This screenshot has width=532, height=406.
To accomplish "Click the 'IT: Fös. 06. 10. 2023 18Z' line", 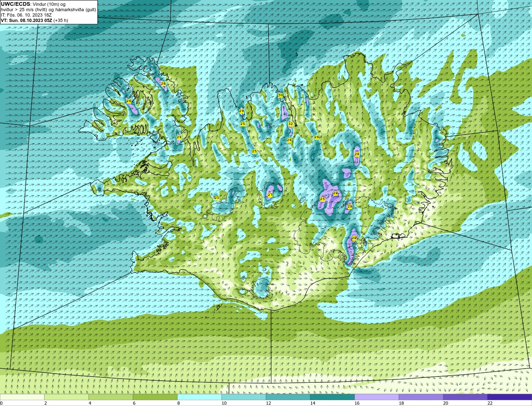I will tap(26, 15).
